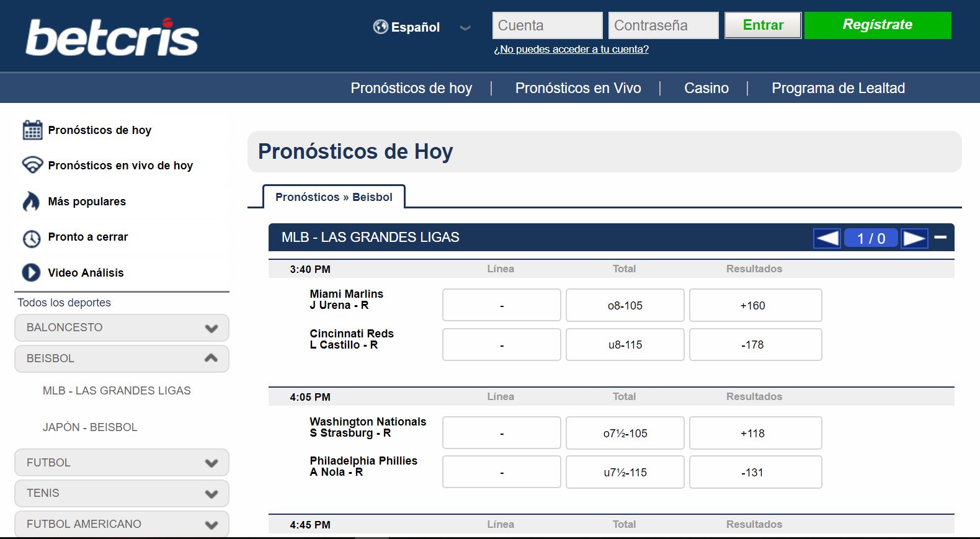Open Programa de Lealtad menu item
The width and height of the screenshot is (980, 539).
tap(838, 88)
